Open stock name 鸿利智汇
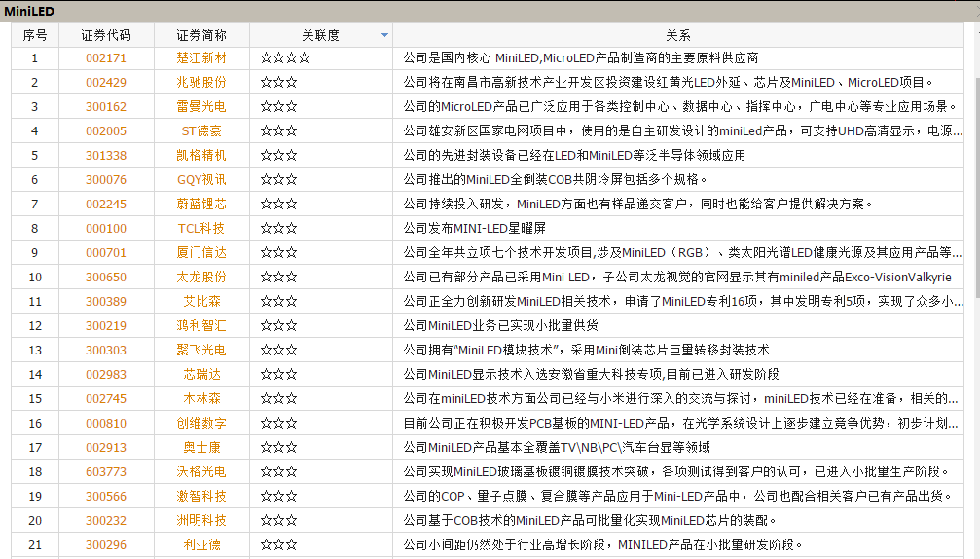980x559 pixels. 201,326
